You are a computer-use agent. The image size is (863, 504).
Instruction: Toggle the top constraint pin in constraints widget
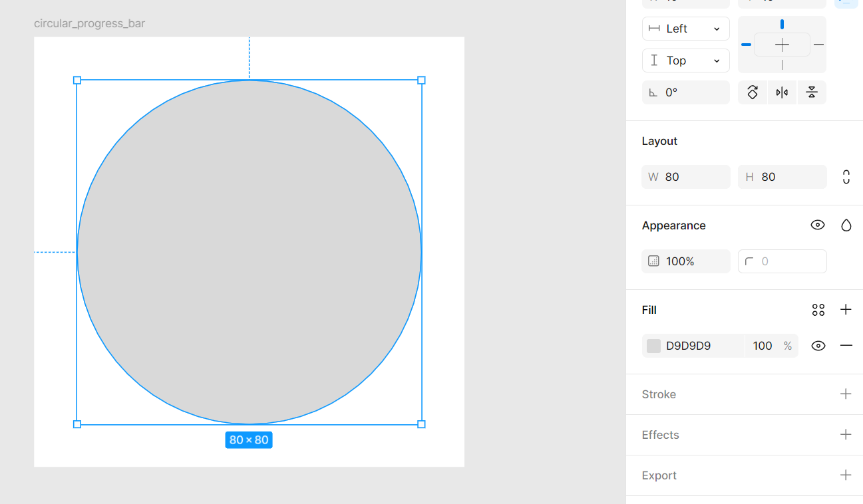[x=782, y=23]
